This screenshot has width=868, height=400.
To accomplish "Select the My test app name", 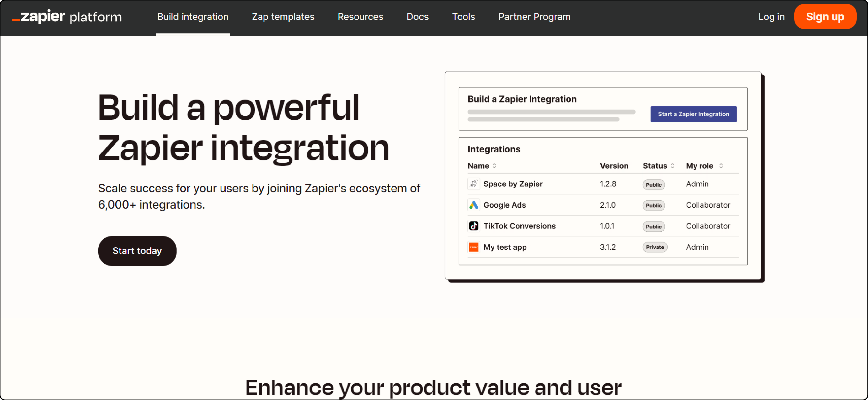I will tap(504, 247).
